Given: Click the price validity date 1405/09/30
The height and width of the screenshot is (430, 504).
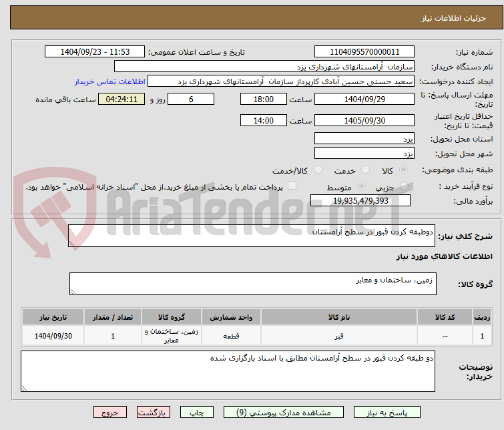Looking at the screenshot, I should point(364,121).
